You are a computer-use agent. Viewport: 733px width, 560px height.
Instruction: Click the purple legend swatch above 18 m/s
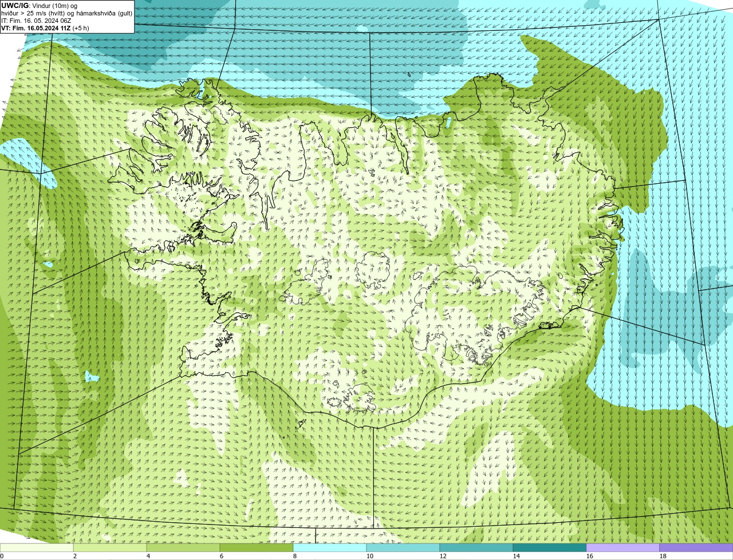(696, 548)
